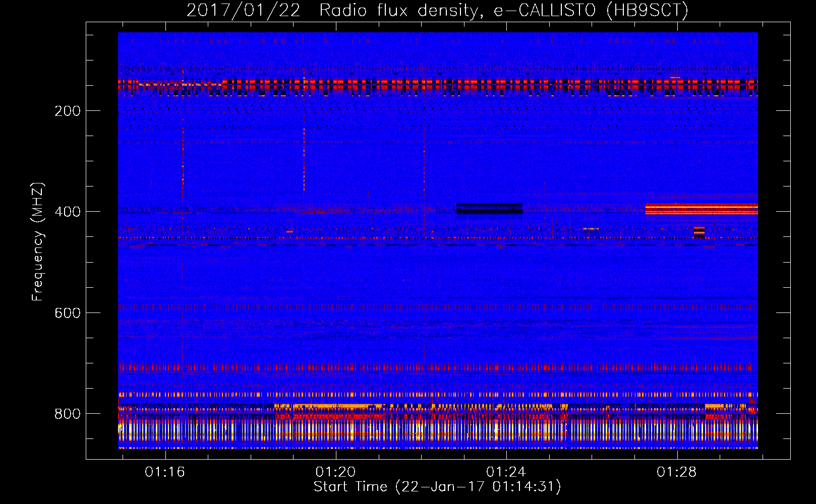Viewport: 816px width, 504px height.
Task: Click the 01:28 time tick label
Action: click(x=676, y=472)
